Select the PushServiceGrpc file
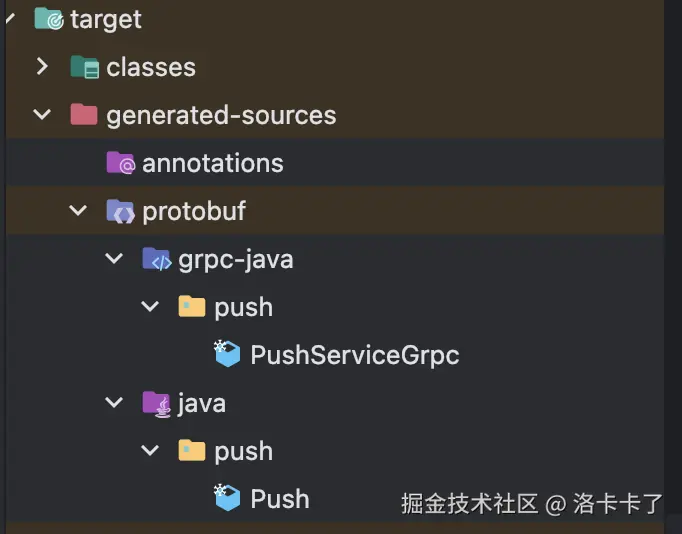 354,355
